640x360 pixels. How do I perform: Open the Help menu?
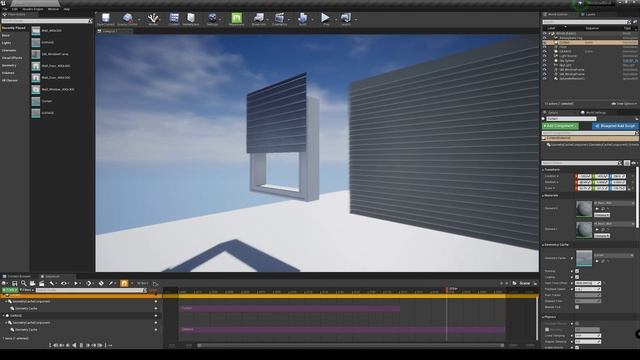pyautogui.click(x=67, y=9)
